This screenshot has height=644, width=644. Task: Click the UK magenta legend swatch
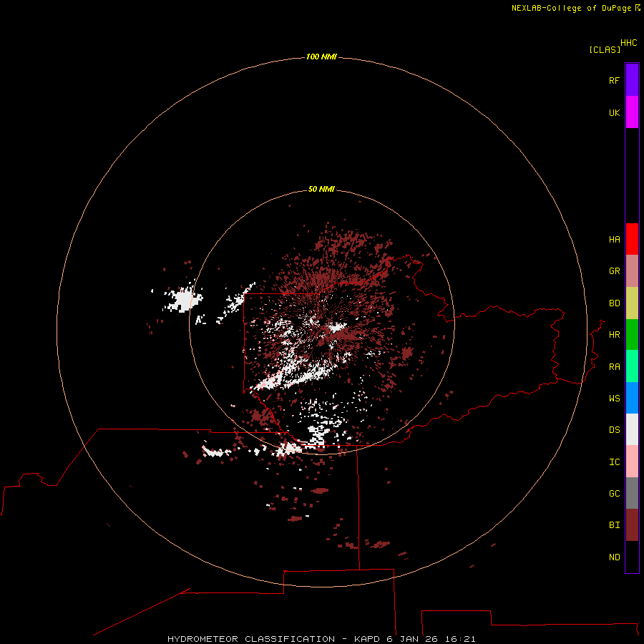[632, 112]
